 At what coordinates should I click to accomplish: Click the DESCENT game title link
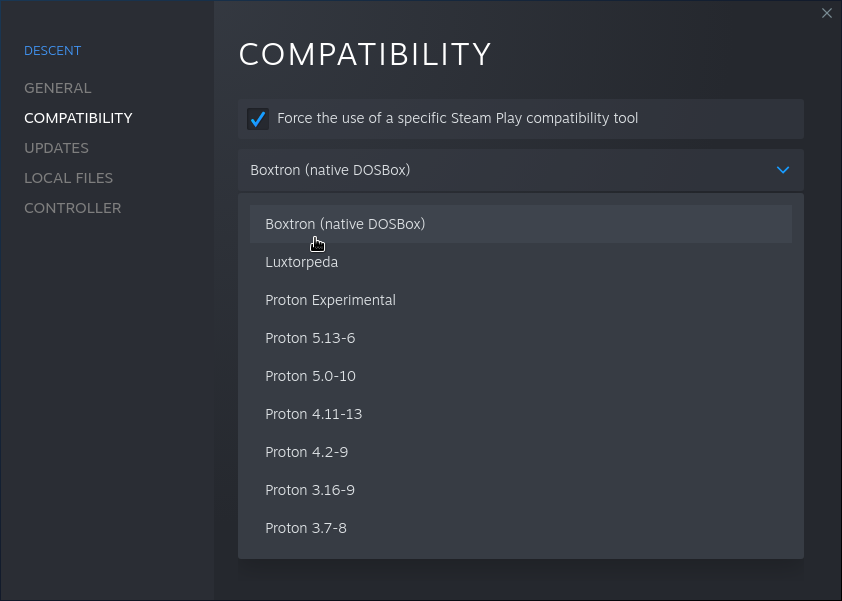tap(53, 50)
